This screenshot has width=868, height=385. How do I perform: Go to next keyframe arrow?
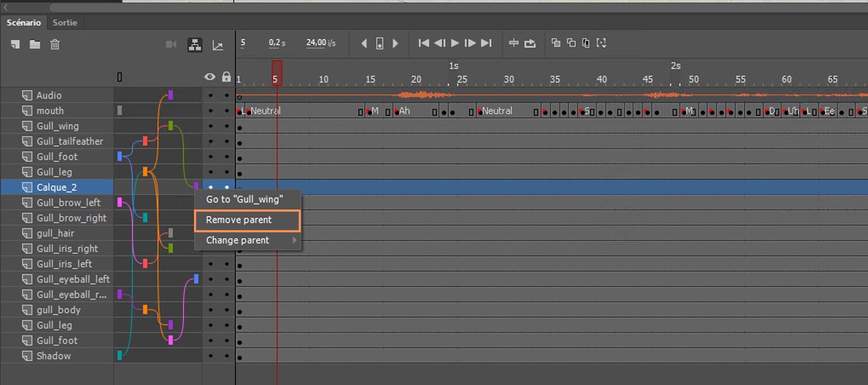point(395,44)
